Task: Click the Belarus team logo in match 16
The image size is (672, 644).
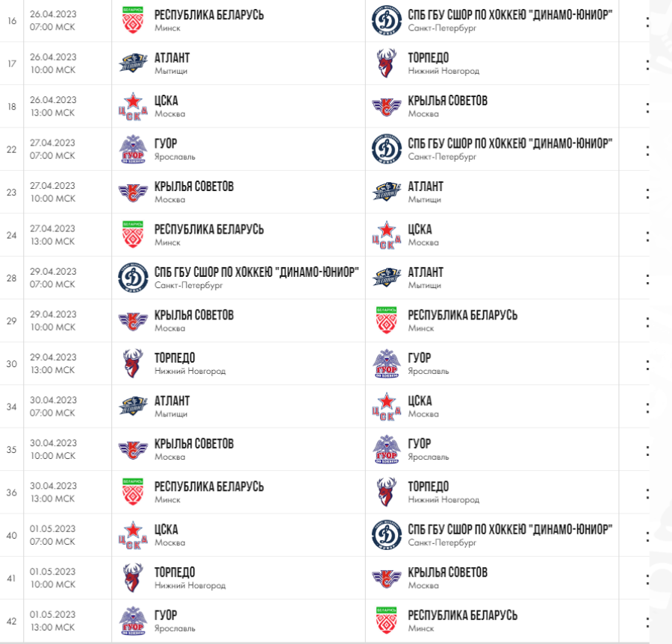Action: (133, 21)
